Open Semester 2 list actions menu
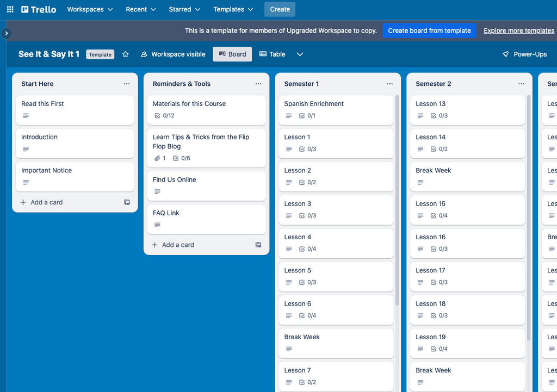 click(x=522, y=84)
